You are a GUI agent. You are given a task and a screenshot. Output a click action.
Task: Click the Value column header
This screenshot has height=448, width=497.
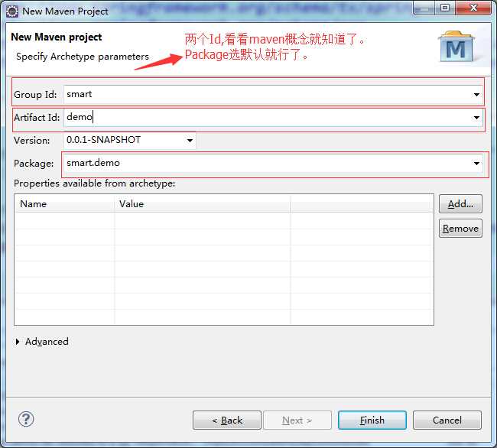point(202,203)
